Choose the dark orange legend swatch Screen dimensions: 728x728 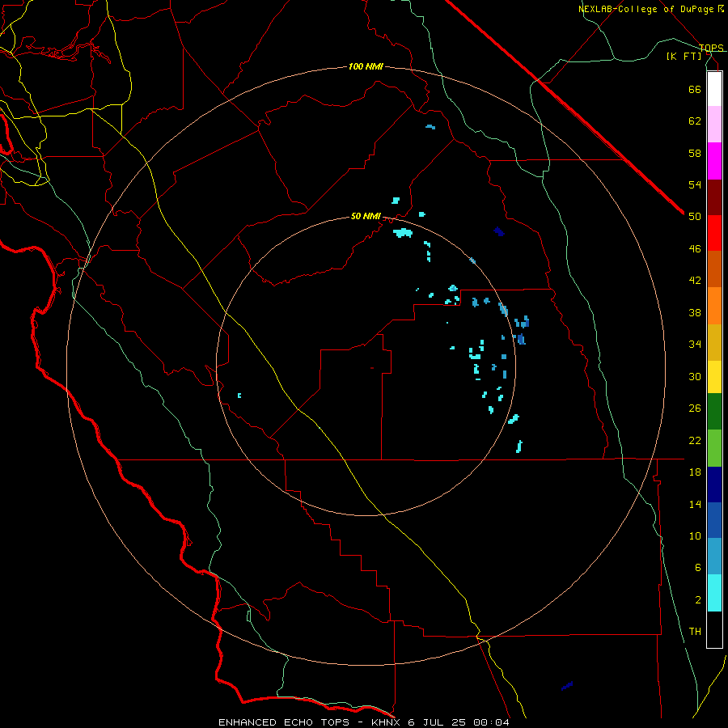(x=714, y=269)
